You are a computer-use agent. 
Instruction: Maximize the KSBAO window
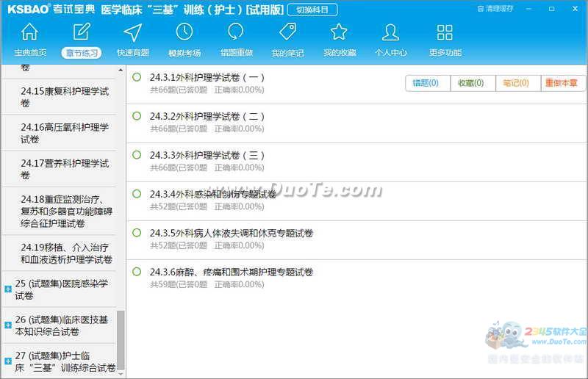(x=552, y=9)
